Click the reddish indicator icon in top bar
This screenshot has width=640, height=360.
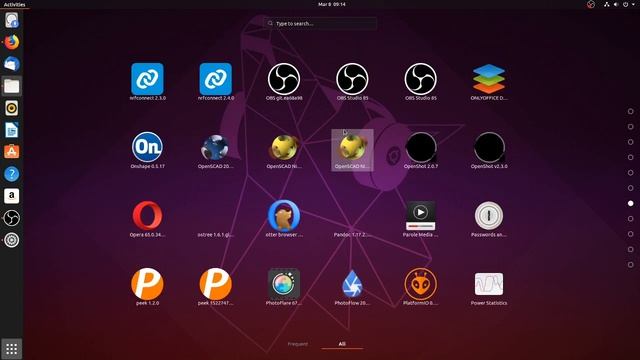(x=591, y=4)
